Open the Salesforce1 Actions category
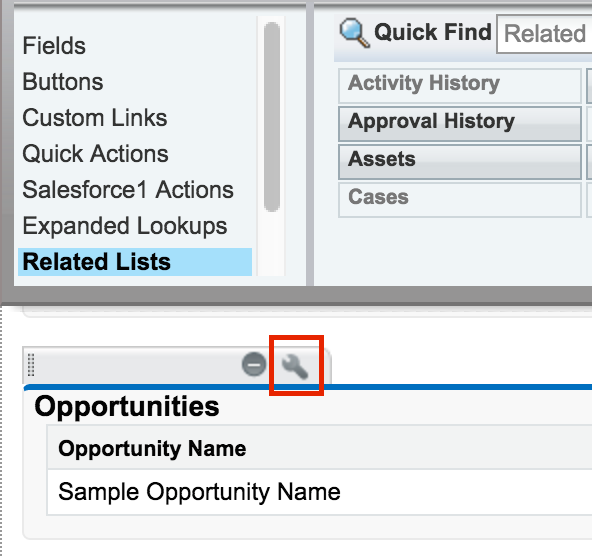The height and width of the screenshot is (558, 592). (x=128, y=190)
